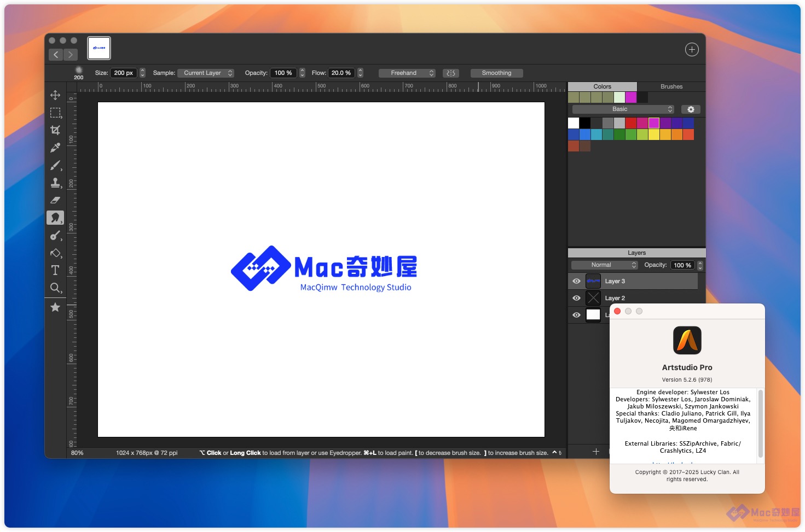Image resolution: width=805 pixels, height=532 pixels.
Task: Expand the status bar hint chevron
Action: pos(554,453)
